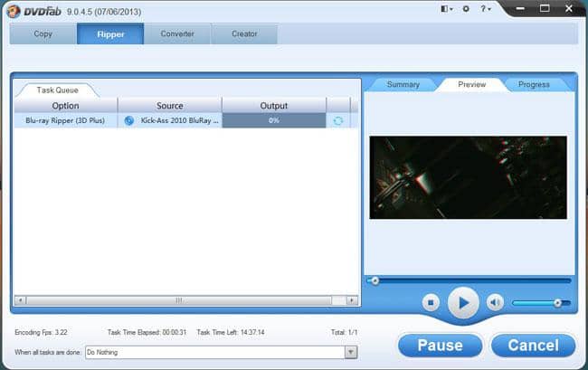This screenshot has width=588, height=370.
Task: Click the Task Time Elapsed value
Action: 174,332
